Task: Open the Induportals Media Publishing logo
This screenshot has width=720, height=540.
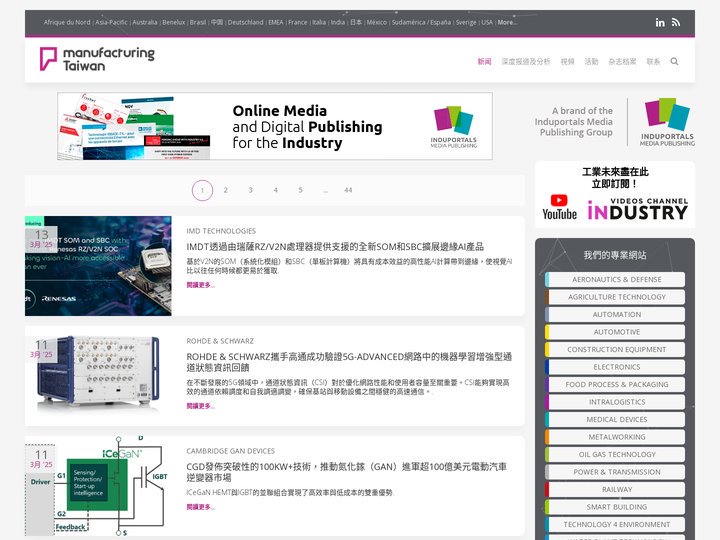Action: point(667,122)
